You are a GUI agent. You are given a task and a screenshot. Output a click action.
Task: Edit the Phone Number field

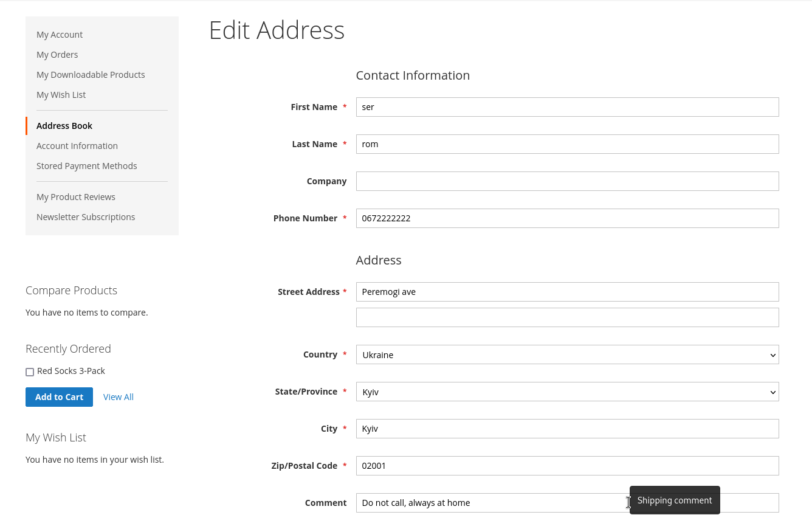tap(566, 218)
